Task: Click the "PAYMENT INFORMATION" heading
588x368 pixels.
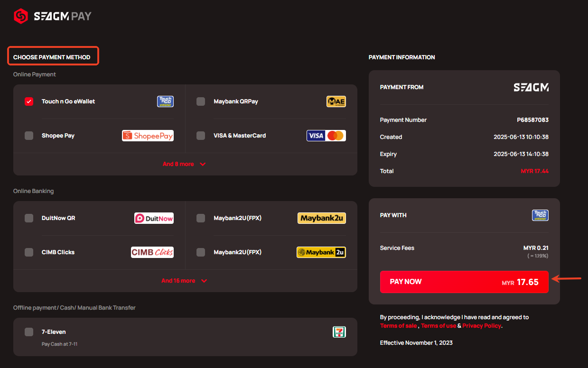Action: click(402, 57)
